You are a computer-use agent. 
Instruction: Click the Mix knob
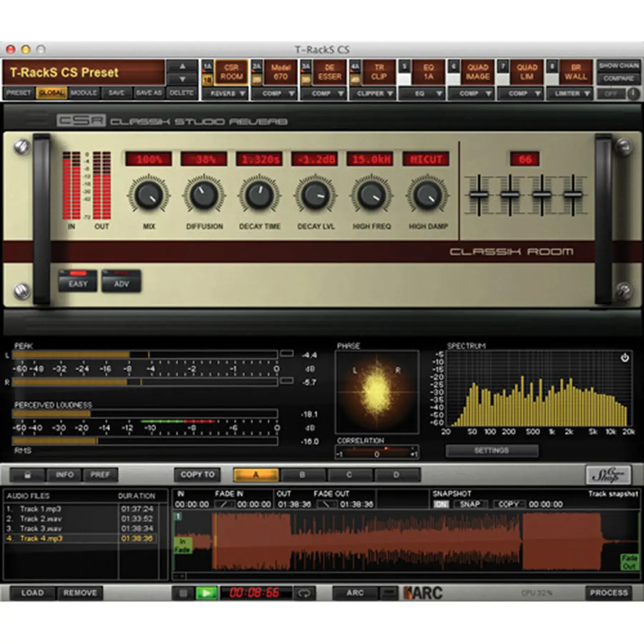(149, 195)
